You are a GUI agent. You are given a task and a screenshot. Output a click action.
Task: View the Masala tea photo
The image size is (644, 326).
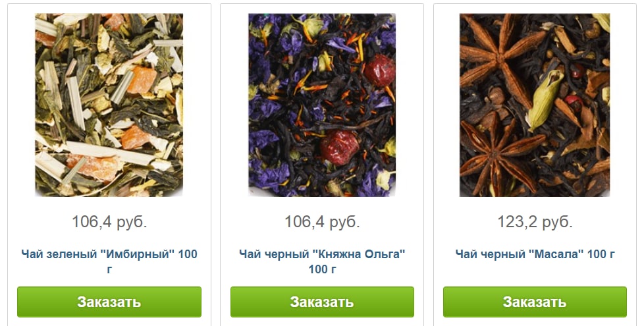(x=535, y=105)
